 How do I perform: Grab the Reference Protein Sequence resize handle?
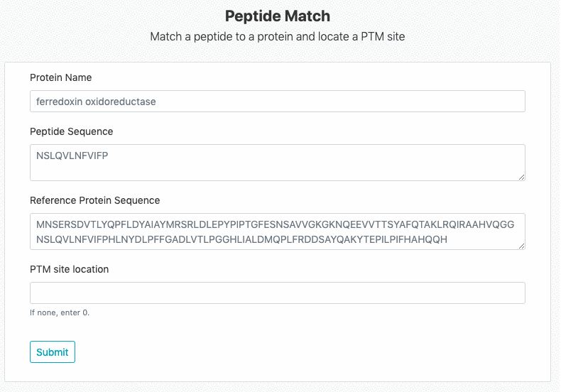522,246
